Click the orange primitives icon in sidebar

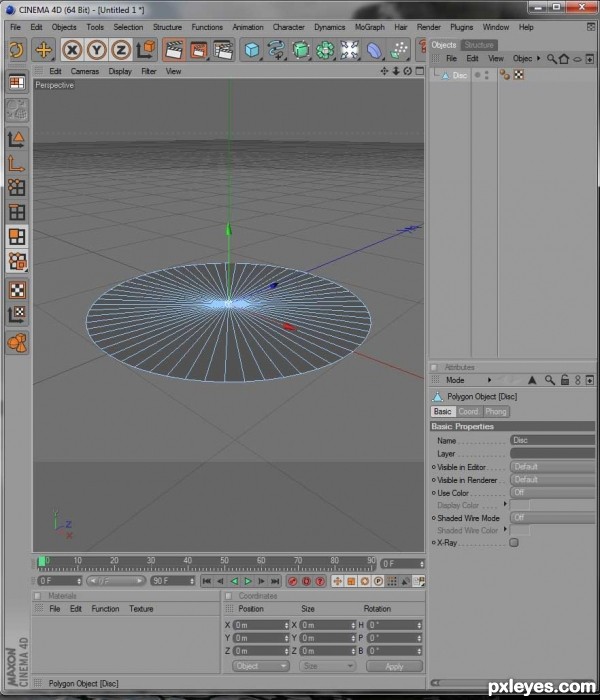click(17, 343)
